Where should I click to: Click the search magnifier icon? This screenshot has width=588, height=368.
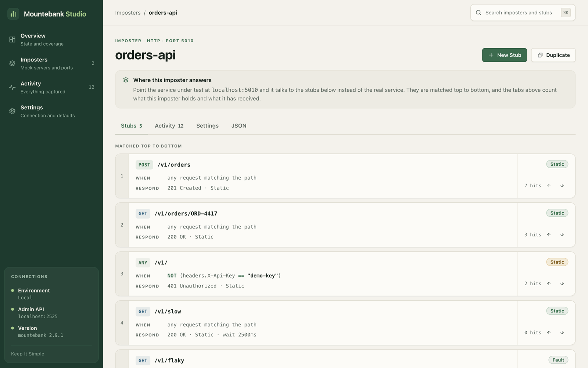(478, 13)
